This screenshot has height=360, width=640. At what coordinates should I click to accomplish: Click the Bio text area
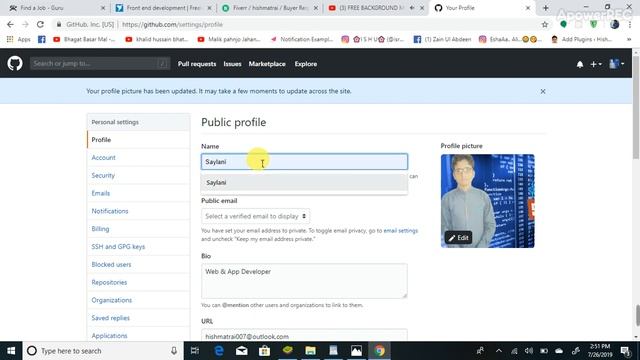tap(304, 281)
